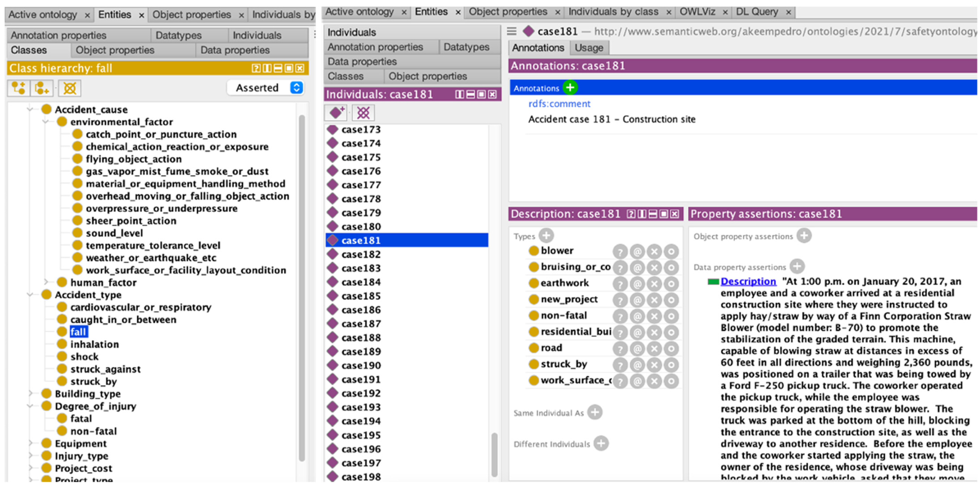Screen dimensions: 980x489
Task: Click the delete individual icon
Action: pos(363,113)
